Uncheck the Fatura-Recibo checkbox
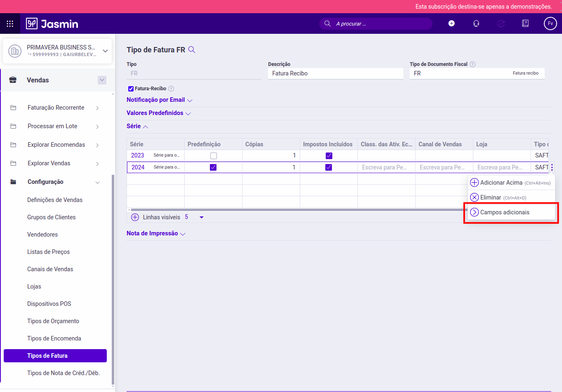 [x=130, y=88]
